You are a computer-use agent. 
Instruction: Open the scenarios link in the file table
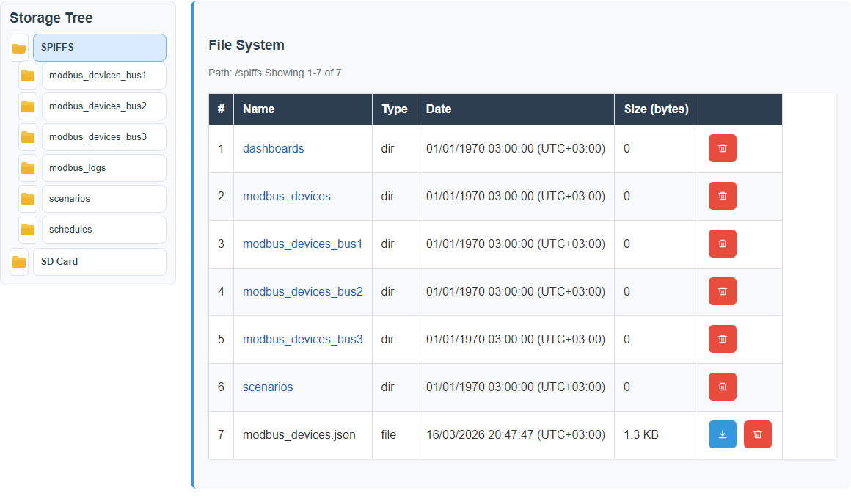point(267,387)
